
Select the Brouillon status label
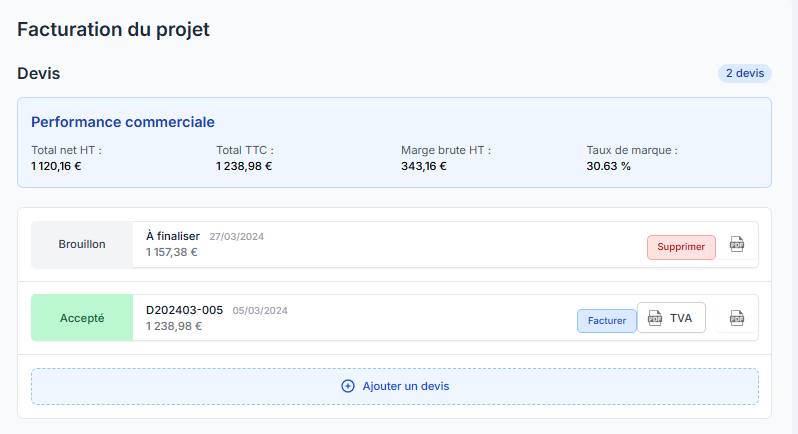(82, 244)
